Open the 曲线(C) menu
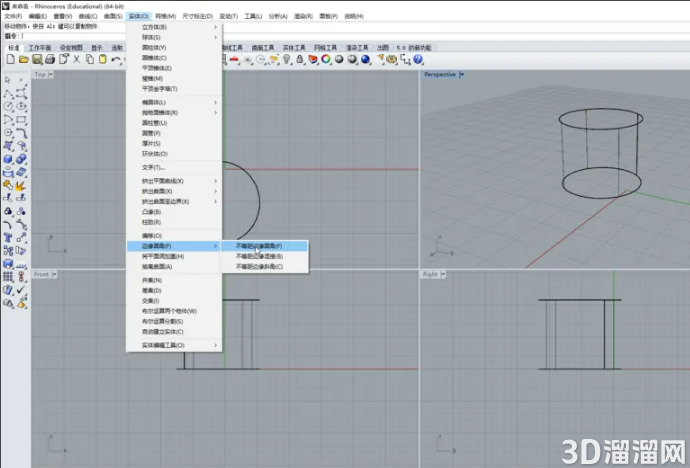Viewport: 690px width, 468px height. click(x=88, y=16)
